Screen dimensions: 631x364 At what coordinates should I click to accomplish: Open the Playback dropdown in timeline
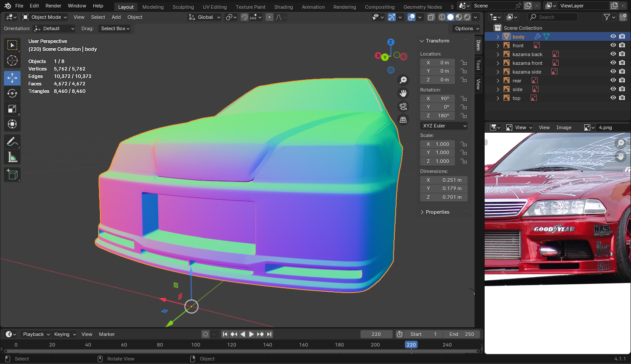pyautogui.click(x=36, y=334)
